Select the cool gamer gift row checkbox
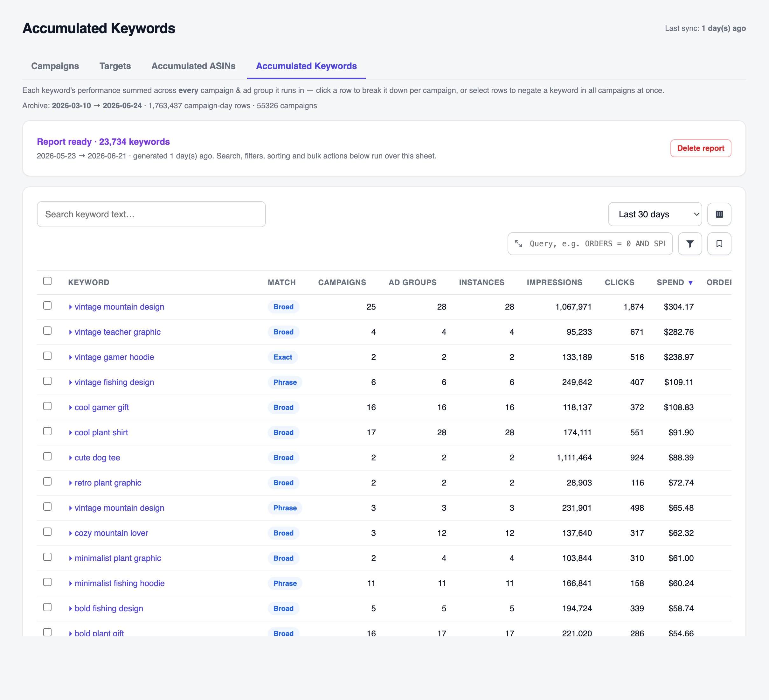The width and height of the screenshot is (769, 700). click(x=47, y=406)
